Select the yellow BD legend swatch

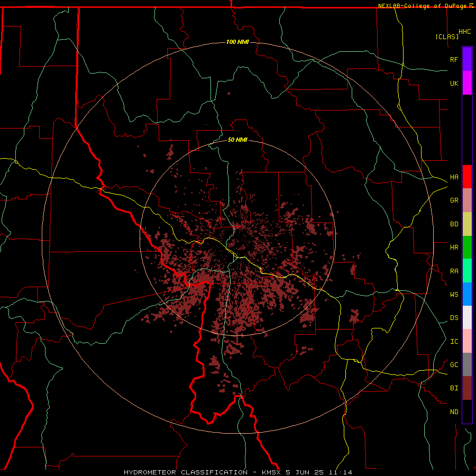467,224
